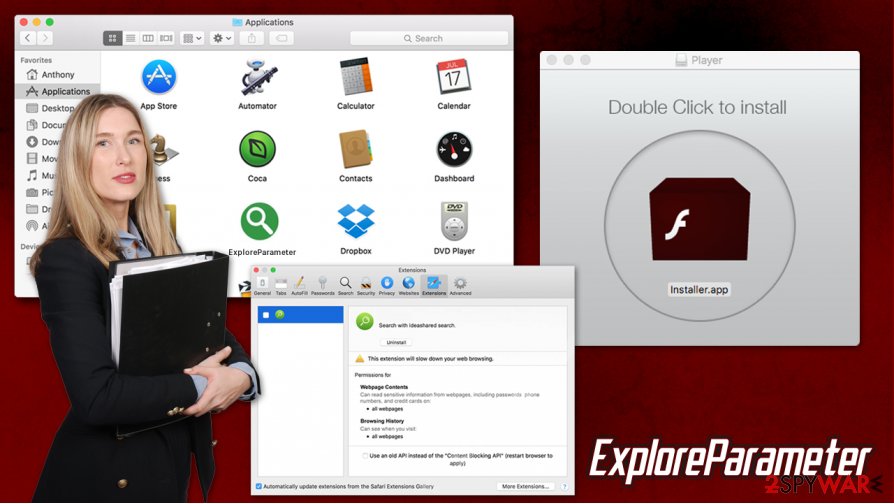The height and width of the screenshot is (504, 894).
Task: Toggle the old API Content Blocking checkbox
Action: coord(364,456)
